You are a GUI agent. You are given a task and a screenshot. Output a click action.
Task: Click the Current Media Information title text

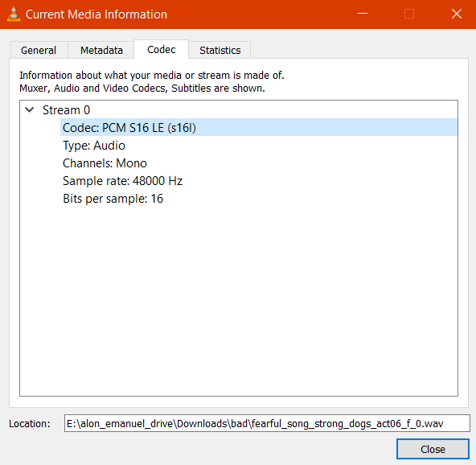[96, 14]
